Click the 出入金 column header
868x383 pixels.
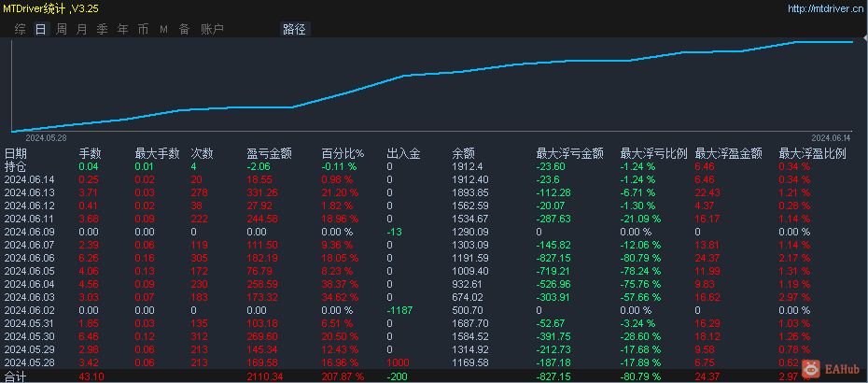tap(403, 154)
